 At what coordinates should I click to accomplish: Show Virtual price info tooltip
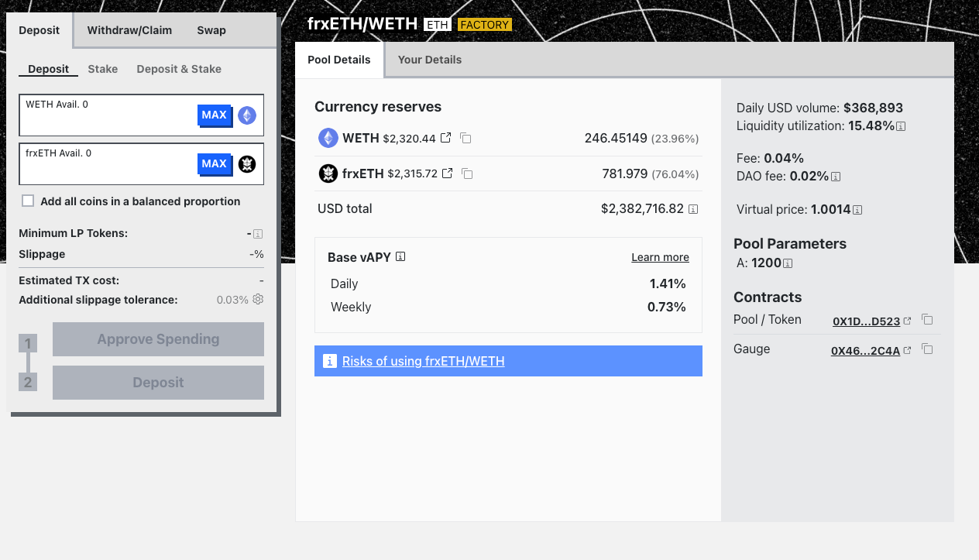[857, 210]
